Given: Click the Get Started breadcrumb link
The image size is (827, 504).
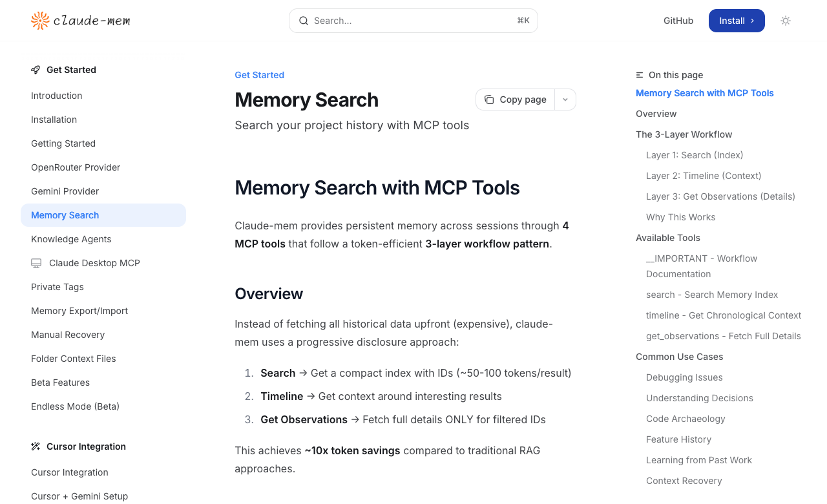Looking at the screenshot, I should 259,75.
